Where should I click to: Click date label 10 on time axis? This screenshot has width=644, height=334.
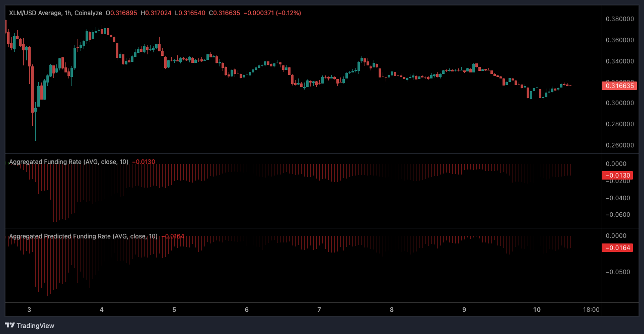(x=537, y=310)
